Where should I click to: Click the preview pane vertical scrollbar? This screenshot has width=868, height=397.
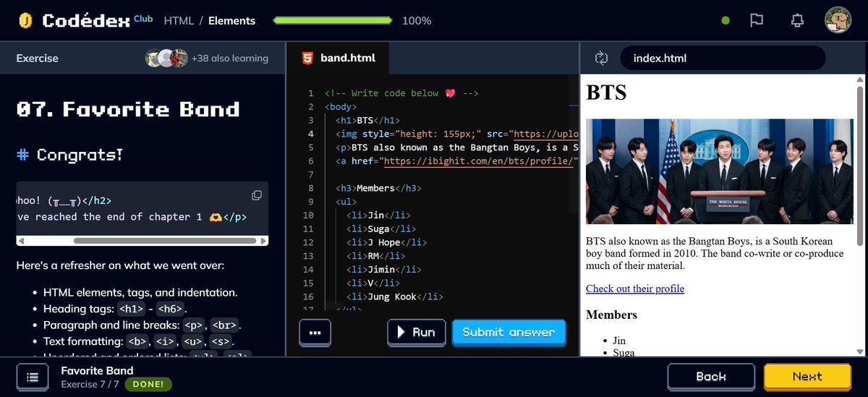(859, 166)
